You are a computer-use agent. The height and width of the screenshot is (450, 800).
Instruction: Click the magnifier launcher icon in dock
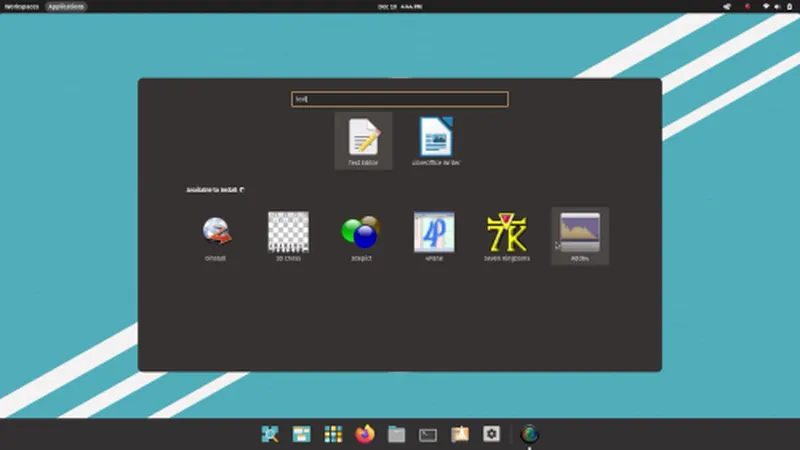[270, 434]
